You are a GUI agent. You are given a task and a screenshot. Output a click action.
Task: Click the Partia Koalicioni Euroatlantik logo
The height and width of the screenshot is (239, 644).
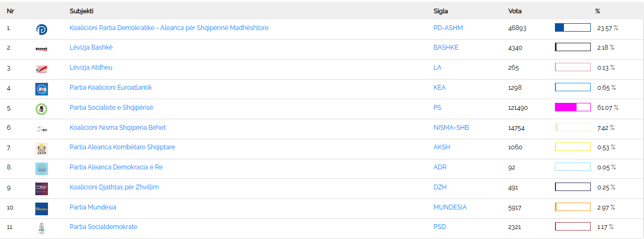(x=41, y=89)
